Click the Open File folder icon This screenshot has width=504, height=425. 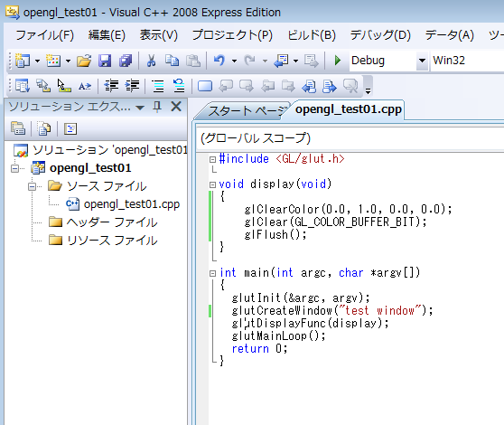[84, 61]
